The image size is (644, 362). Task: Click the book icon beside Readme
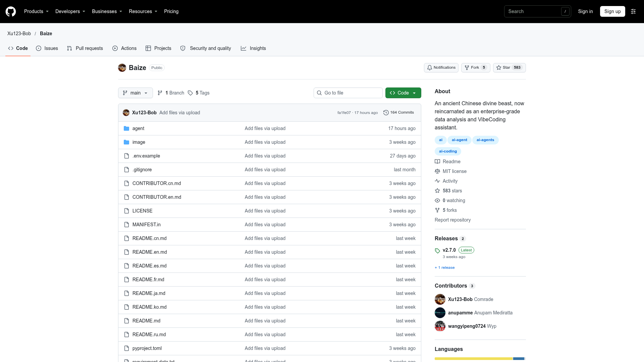click(x=437, y=162)
